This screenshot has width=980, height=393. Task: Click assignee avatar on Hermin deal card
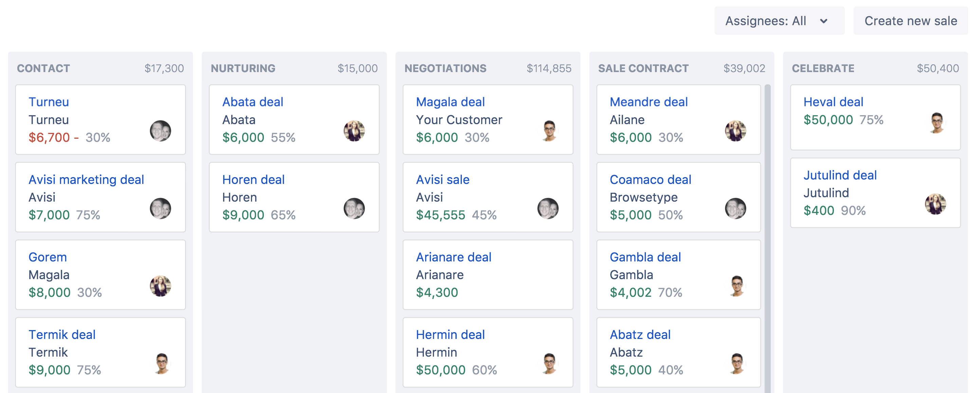coord(549,363)
